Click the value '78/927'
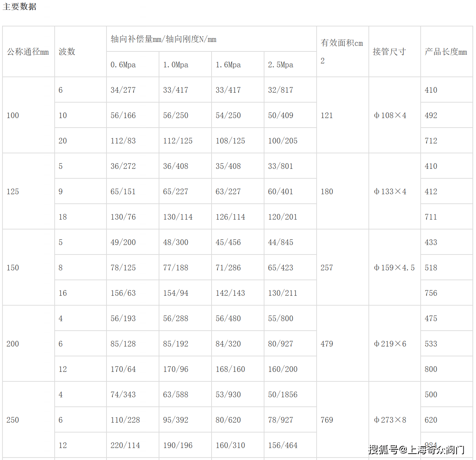Screen dimensions: 476x460 coord(281,420)
